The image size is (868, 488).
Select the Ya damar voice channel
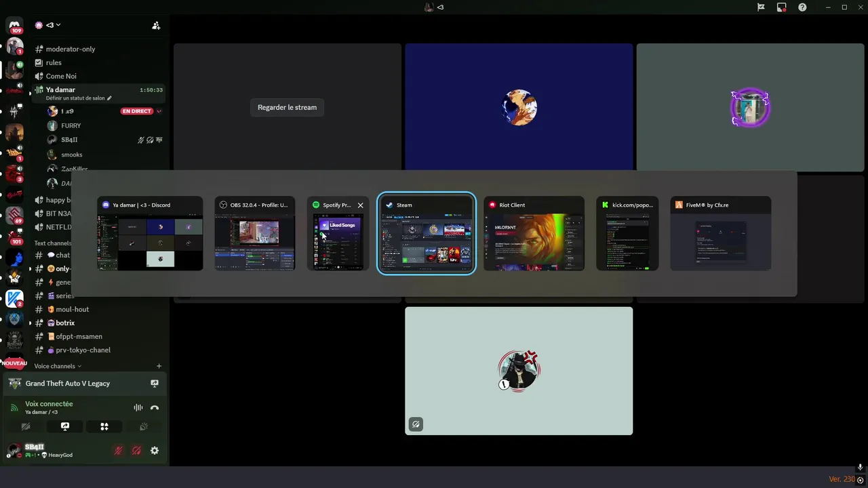[x=99, y=93]
